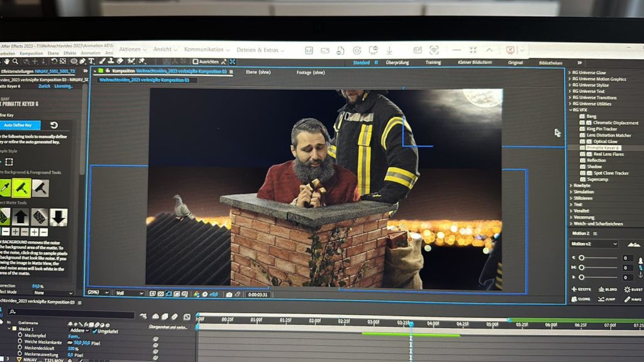Toggle the Ausrichten snapping checkbox
The width and height of the screenshot is (644, 362).
[x=196, y=62]
